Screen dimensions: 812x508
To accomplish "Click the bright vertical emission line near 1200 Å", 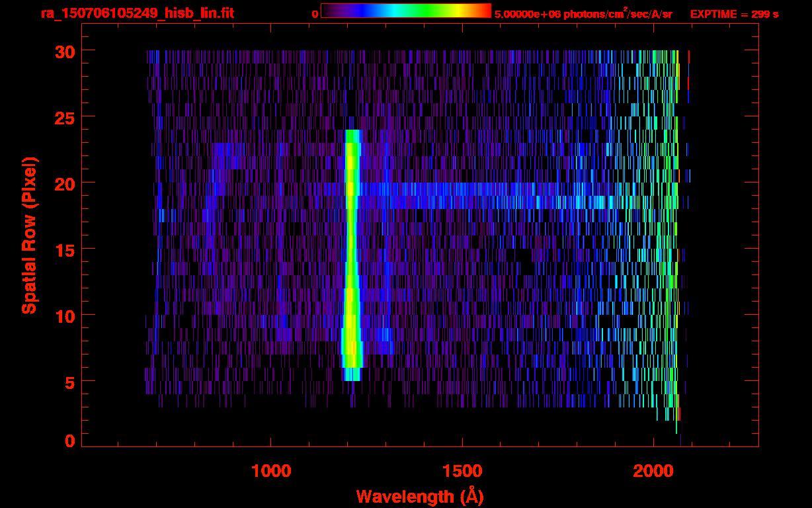I will click(351, 251).
